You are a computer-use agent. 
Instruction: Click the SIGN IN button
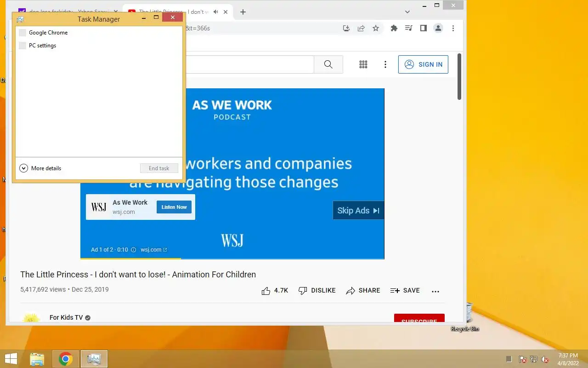click(x=423, y=64)
